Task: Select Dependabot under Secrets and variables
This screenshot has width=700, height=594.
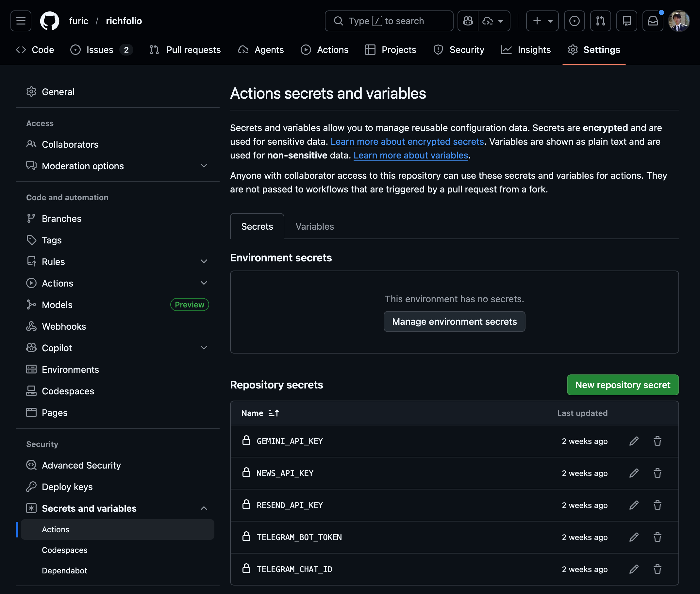Action: pyautogui.click(x=64, y=570)
